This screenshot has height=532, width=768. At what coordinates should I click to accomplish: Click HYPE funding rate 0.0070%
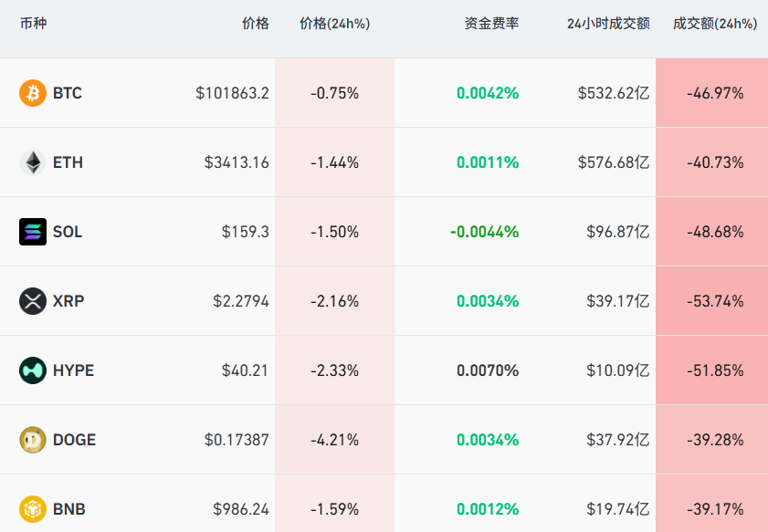(x=488, y=370)
